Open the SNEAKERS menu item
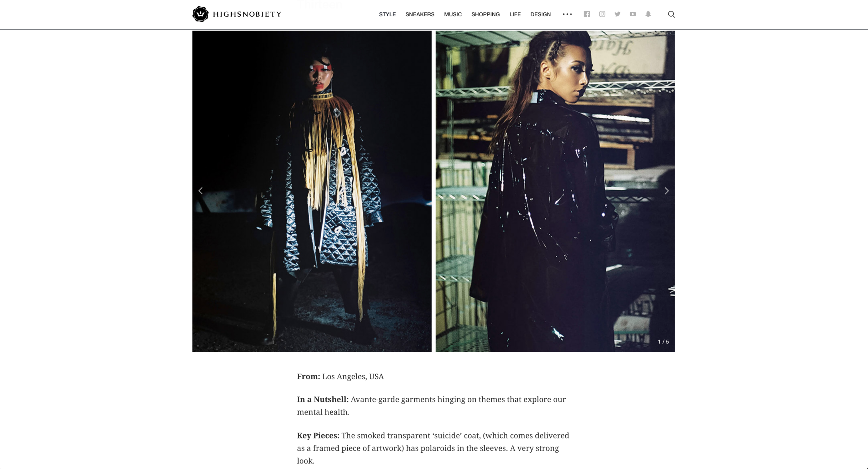Screen dimensions: 868x469 pyautogui.click(x=420, y=14)
